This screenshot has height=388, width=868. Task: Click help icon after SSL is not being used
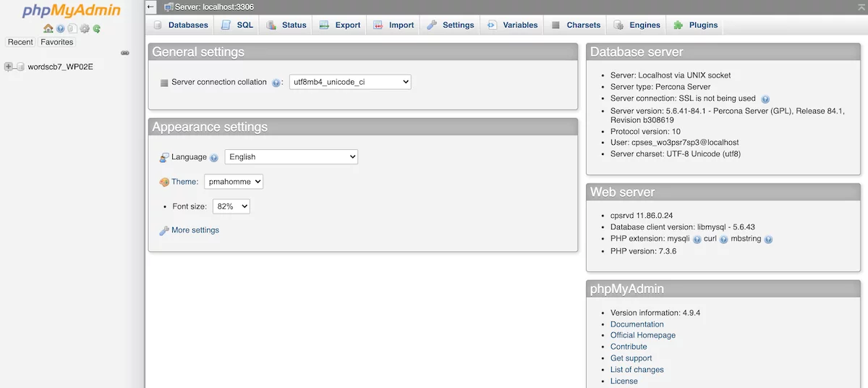pyautogui.click(x=765, y=99)
